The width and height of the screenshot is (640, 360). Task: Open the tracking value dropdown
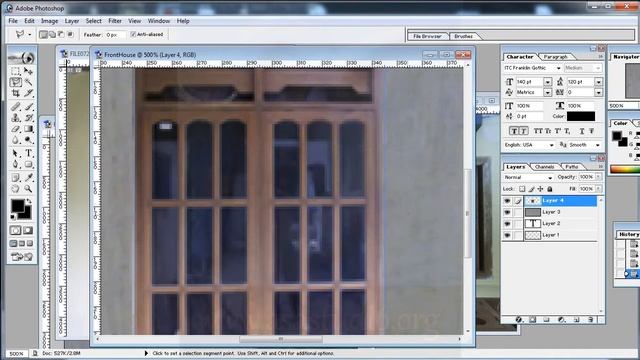coord(598,93)
